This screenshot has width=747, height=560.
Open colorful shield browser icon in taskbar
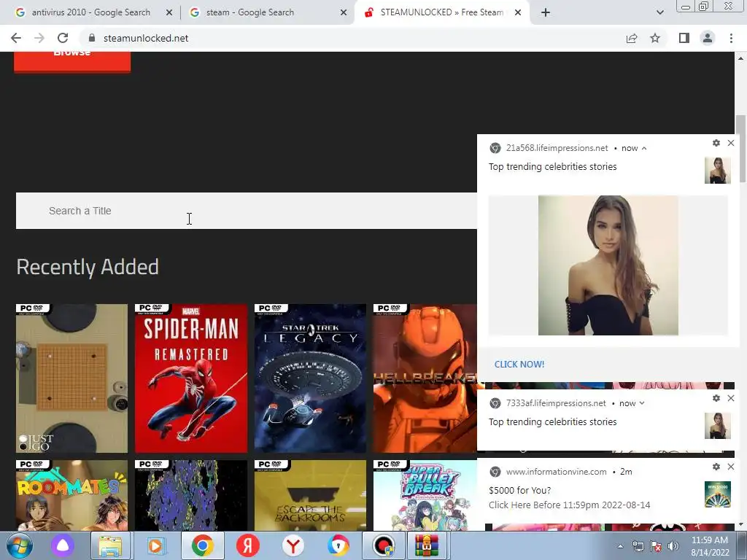338,545
